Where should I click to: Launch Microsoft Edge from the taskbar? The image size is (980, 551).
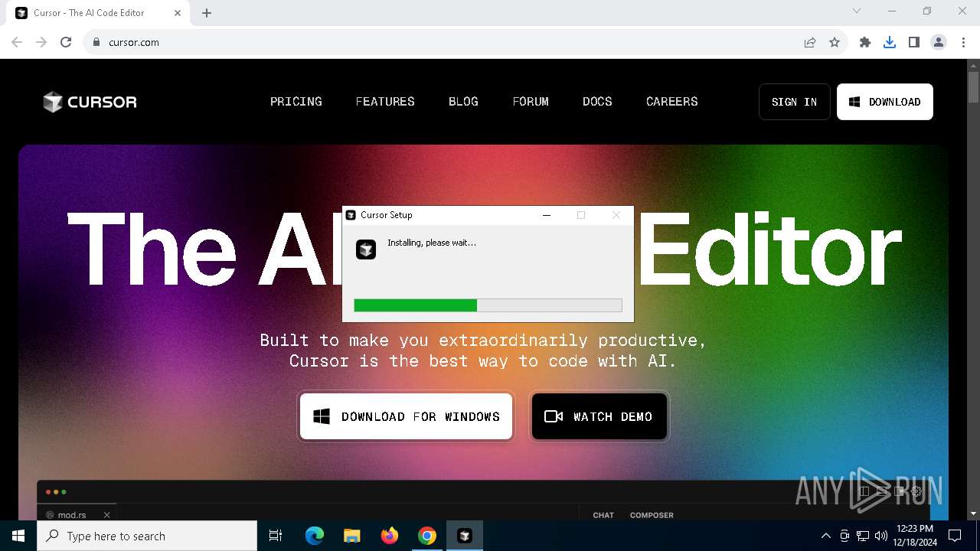[x=315, y=536]
